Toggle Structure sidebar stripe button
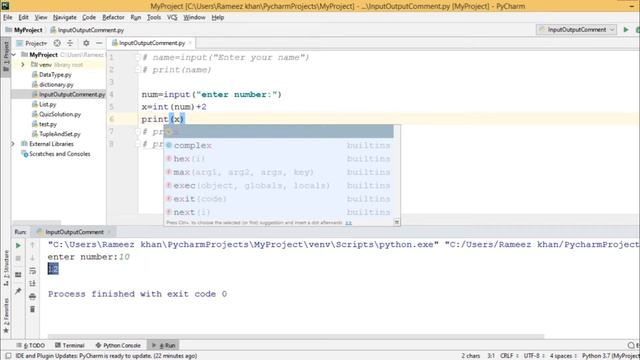 click(6, 267)
